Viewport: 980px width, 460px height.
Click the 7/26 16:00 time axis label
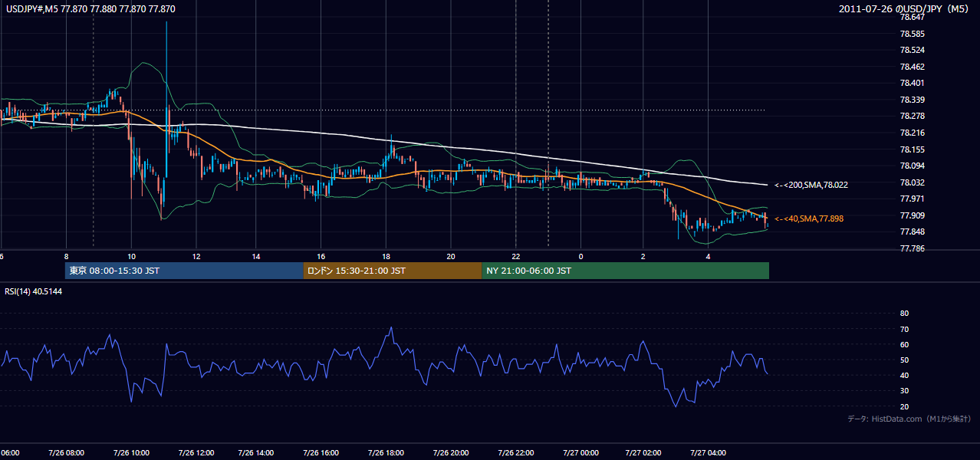click(x=321, y=453)
